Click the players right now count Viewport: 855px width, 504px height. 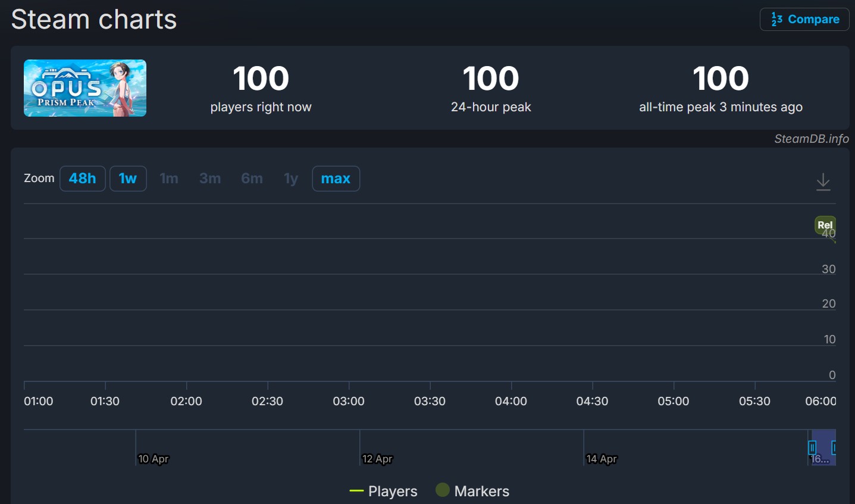point(261,79)
